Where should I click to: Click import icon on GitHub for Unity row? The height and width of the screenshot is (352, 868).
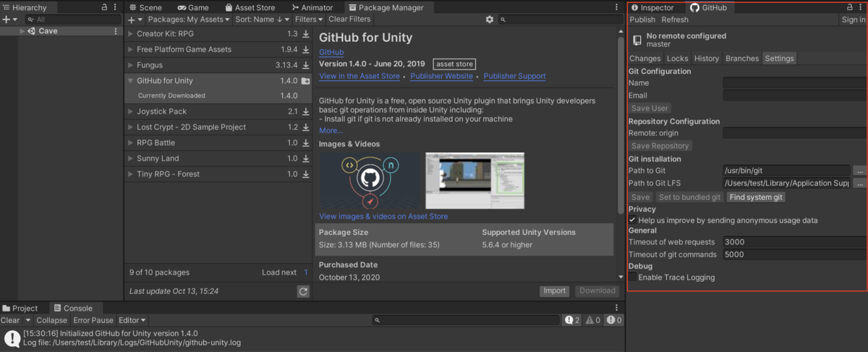(x=305, y=81)
